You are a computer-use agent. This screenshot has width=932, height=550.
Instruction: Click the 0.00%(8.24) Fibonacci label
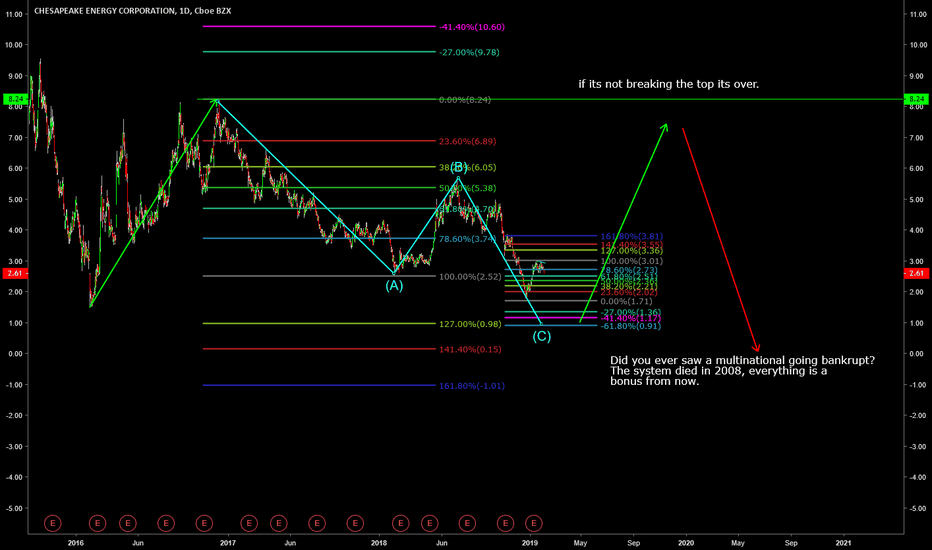click(465, 100)
